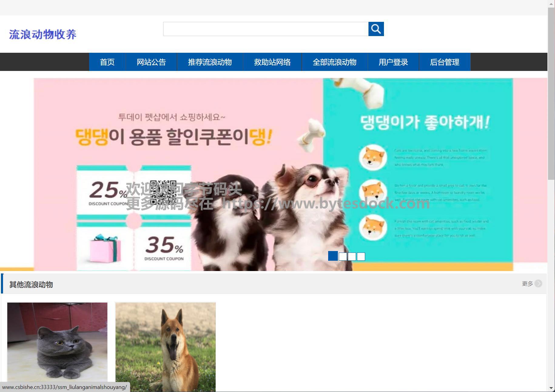This screenshot has width=555, height=392.
Task: Focus the search text field
Action: 265,29
